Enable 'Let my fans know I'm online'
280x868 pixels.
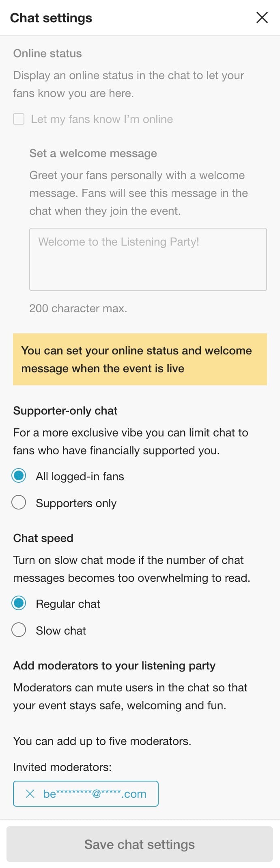click(x=19, y=119)
